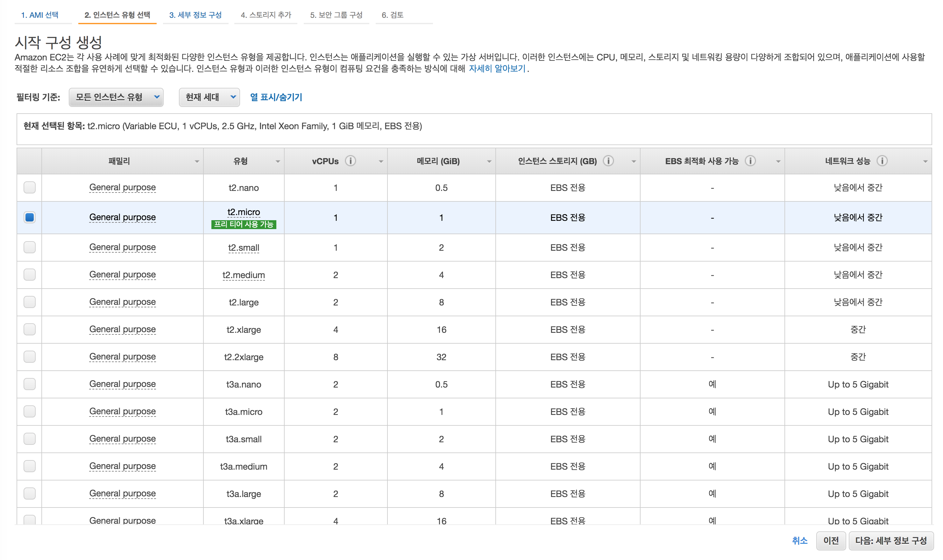This screenshot has height=560, width=943.
Task: Click the 프리 티어 사용 가능 green badge
Action: pos(244,225)
